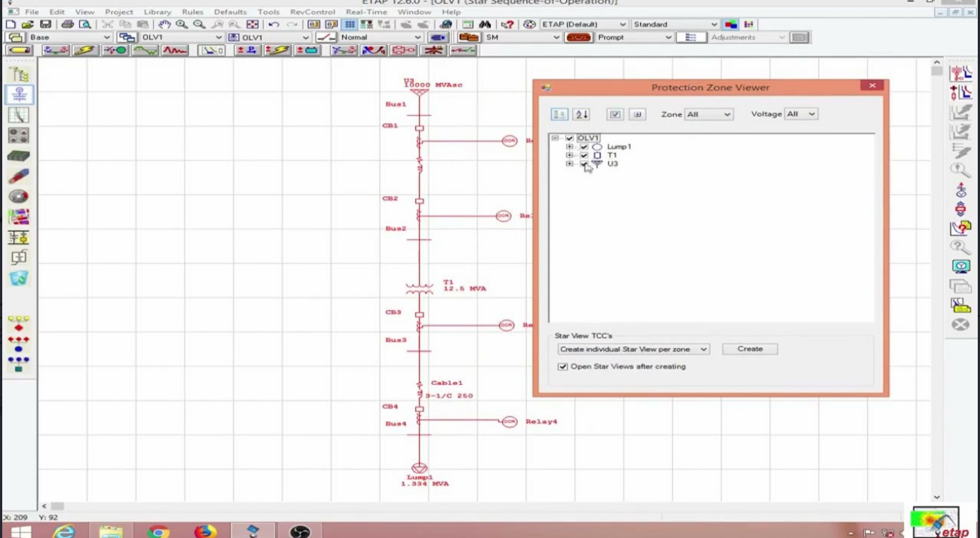Uncheck the Lump1 zone checkbox
This screenshot has height=538, width=980.
tap(584, 147)
